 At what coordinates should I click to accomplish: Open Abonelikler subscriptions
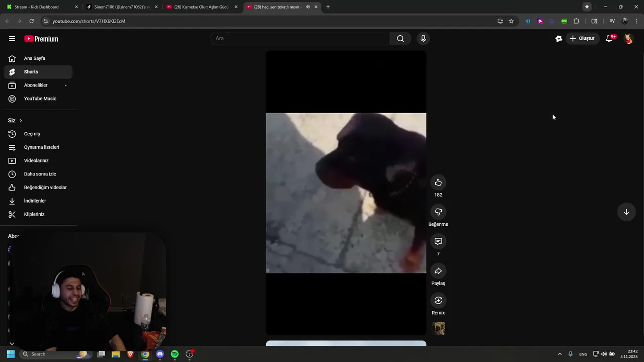point(38,85)
